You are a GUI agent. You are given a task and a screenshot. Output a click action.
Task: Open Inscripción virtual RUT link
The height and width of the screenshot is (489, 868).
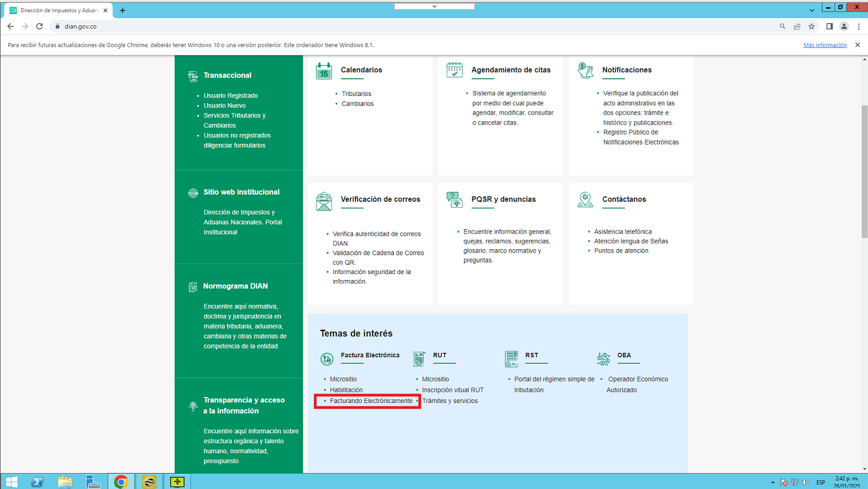(x=452, y=390)
